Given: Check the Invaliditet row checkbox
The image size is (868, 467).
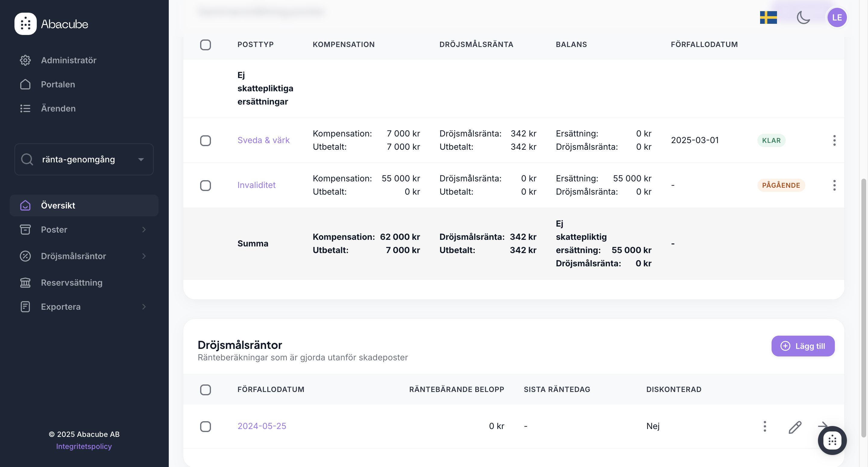Looking at the screenshot, I should coord(205,185).
